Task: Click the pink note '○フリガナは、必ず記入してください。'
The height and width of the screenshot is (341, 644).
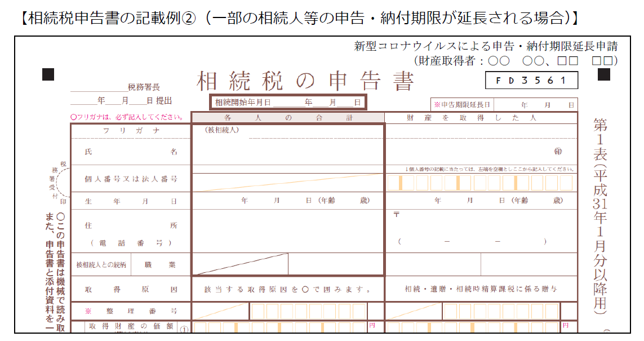Action: pyautogui.click(x=127, y=117)
